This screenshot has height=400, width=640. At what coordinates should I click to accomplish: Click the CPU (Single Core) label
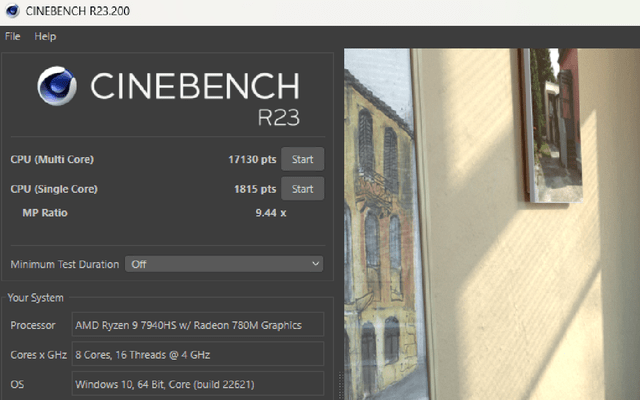click(54, 189)
